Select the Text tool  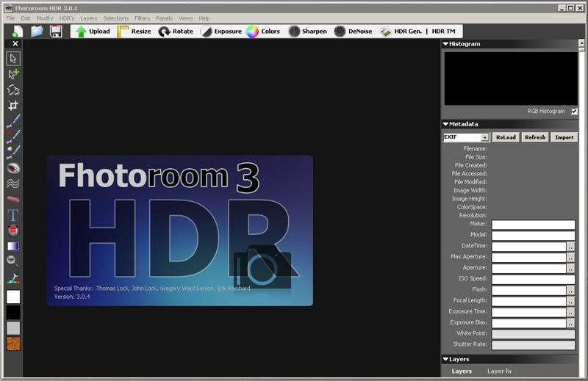[x=13, y=214]
